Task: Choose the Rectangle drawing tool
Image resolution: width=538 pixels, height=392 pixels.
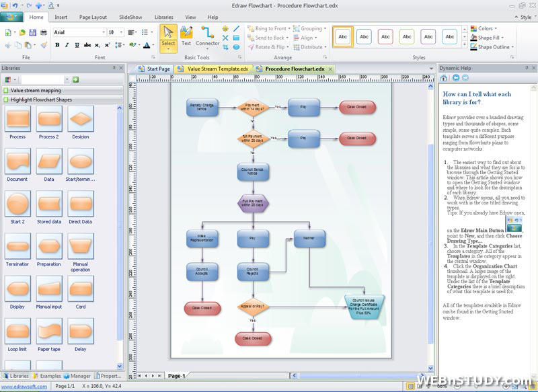Action: pos(237,38)
